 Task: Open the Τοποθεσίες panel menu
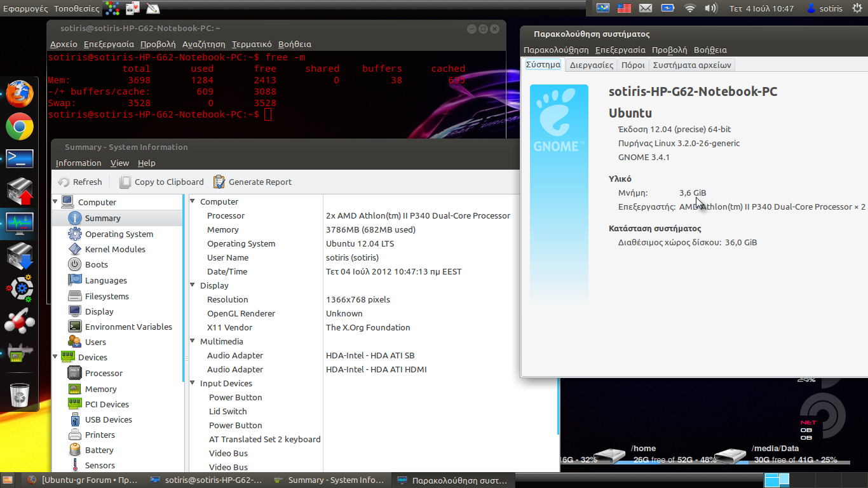[x=77, y=8]
